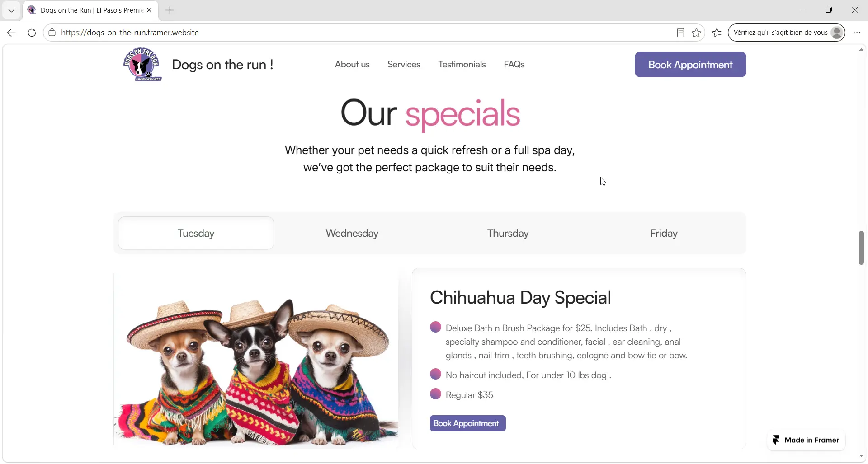Screen dimensions: 868x464
Task: Click the Dogs on the Run logo
Action: 142,64
